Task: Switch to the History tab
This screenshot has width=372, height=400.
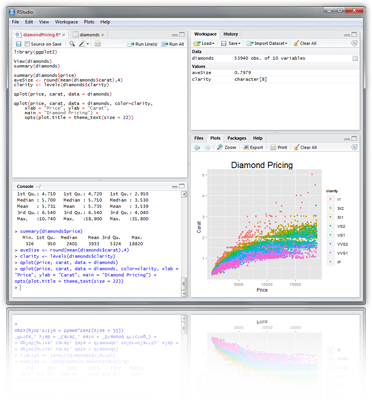Action: pos(231,34)
